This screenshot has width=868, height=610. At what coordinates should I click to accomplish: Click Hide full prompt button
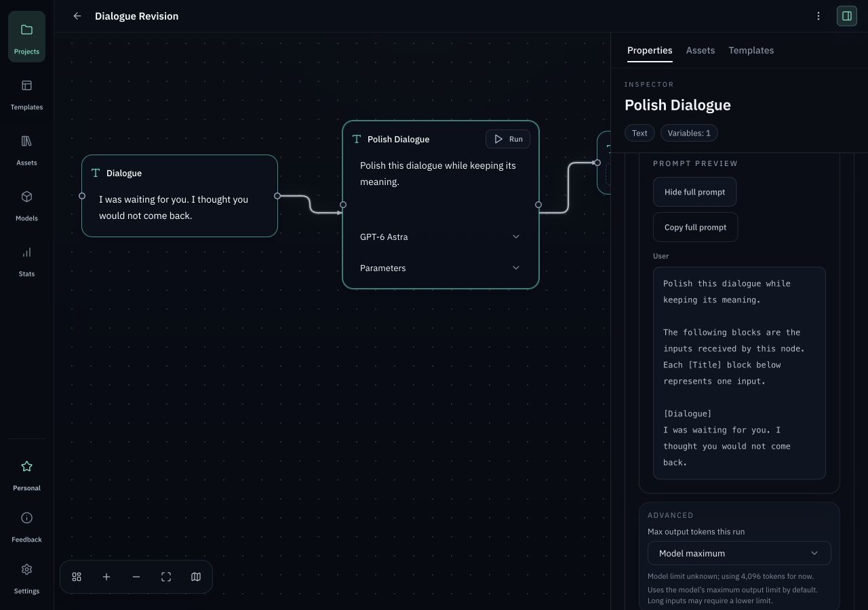[x=694, y=192]
